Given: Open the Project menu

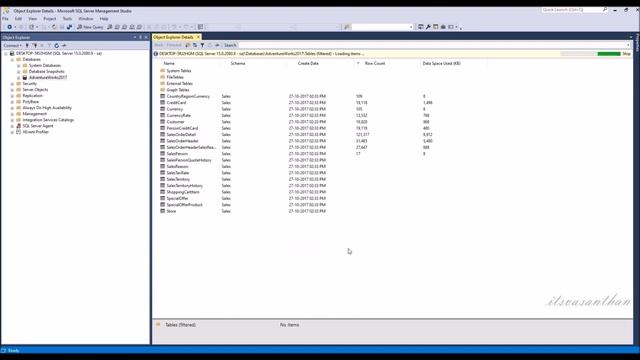Looking at the screenshot, I should coord(50,19).
